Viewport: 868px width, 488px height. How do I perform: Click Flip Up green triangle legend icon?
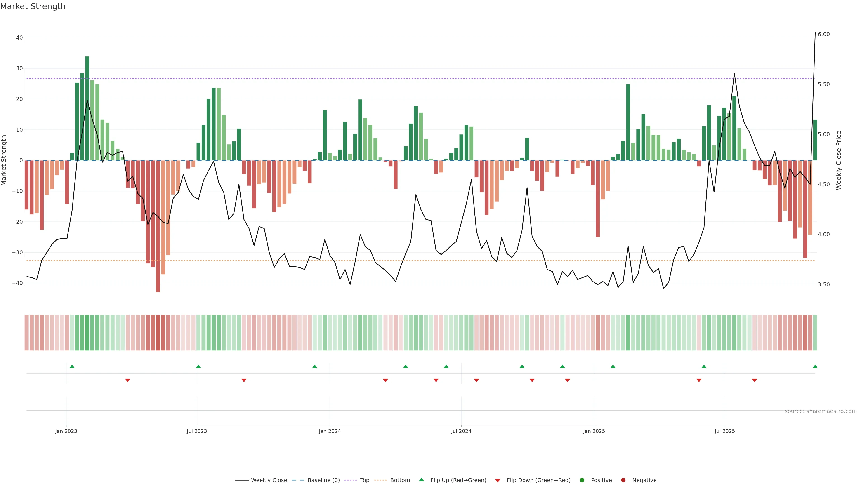[421, 480]
